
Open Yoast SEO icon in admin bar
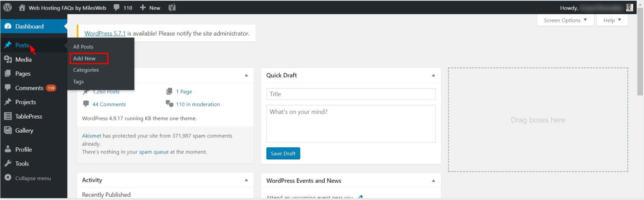pyautogui.click(x=172, y=8)
